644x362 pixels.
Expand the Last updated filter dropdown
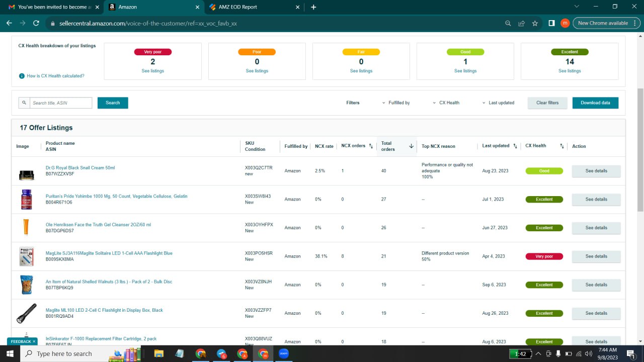click(x=498, y=103)
